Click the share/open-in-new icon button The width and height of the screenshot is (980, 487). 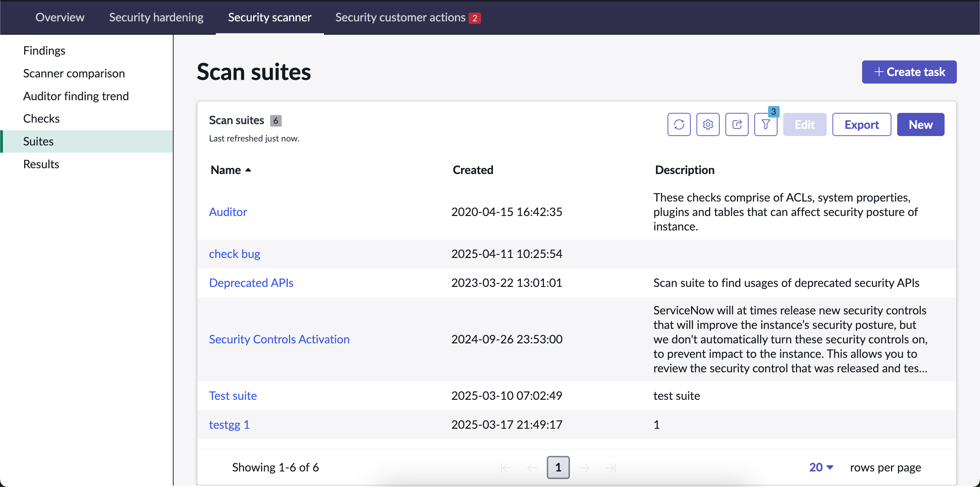tap(737, 124)
